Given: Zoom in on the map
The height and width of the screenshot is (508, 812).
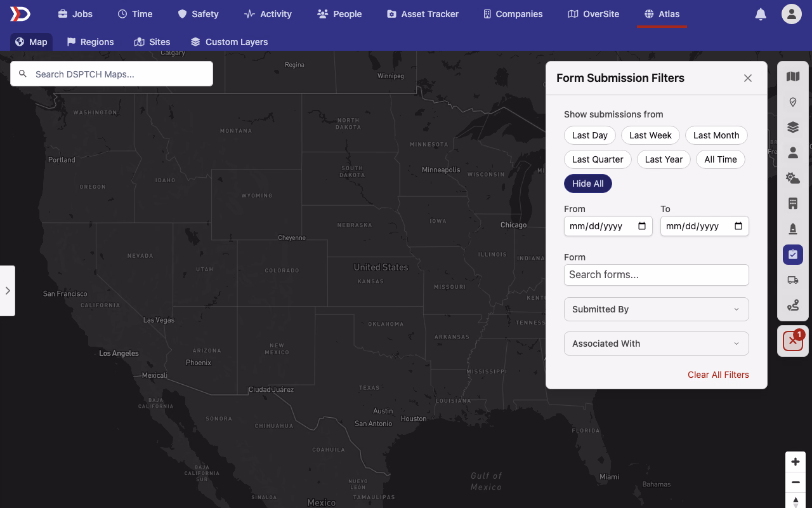Looking at the screenshot, I should [796, 462].
